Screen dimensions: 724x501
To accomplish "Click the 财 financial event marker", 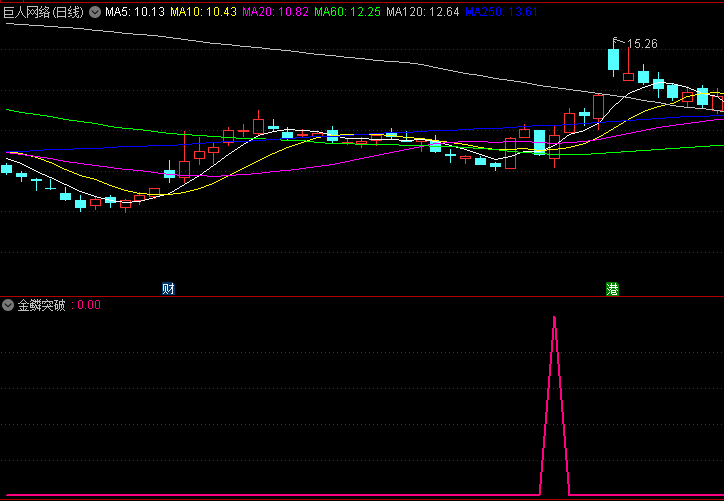I will point(169,289).
